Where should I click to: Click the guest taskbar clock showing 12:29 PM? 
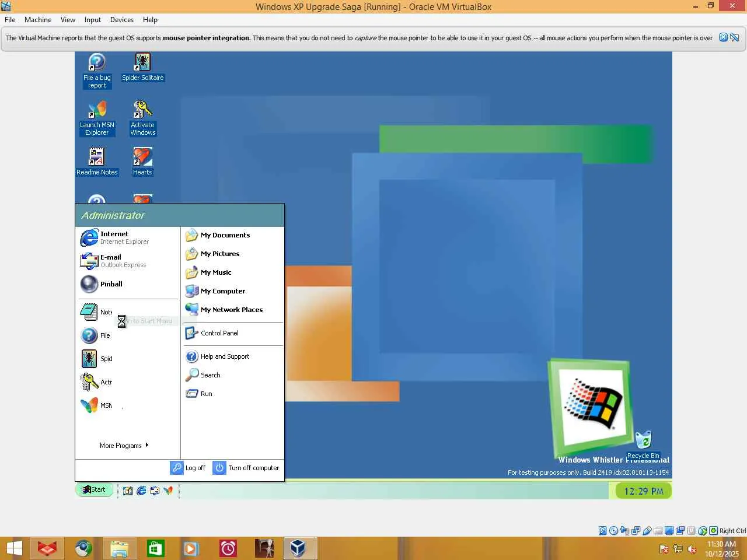pos(644,491)
